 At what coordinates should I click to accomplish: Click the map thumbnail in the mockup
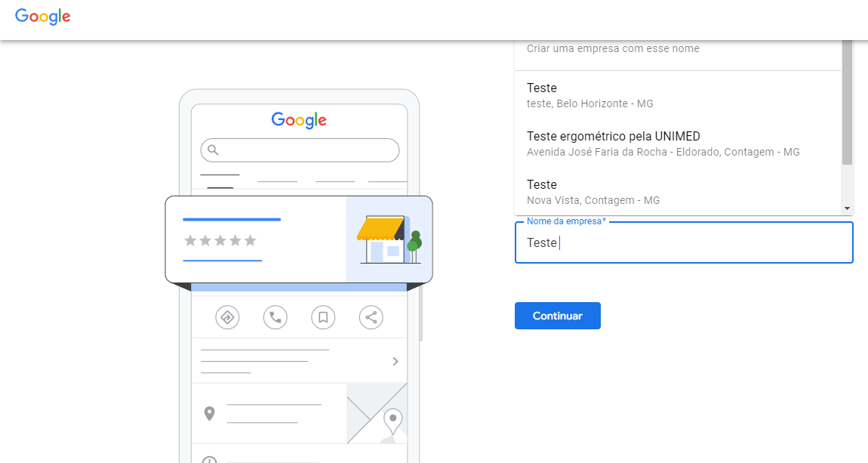(377, 413)
